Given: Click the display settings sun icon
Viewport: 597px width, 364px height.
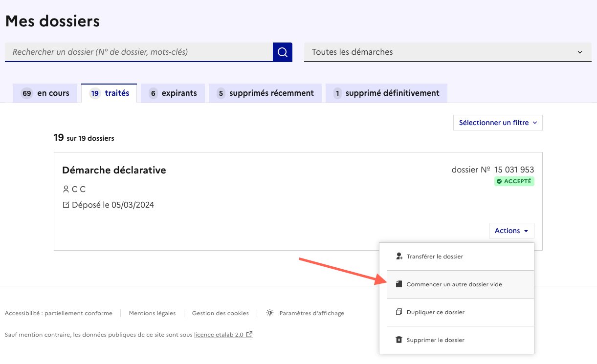Looking at the screenshot, I should 270,313.
